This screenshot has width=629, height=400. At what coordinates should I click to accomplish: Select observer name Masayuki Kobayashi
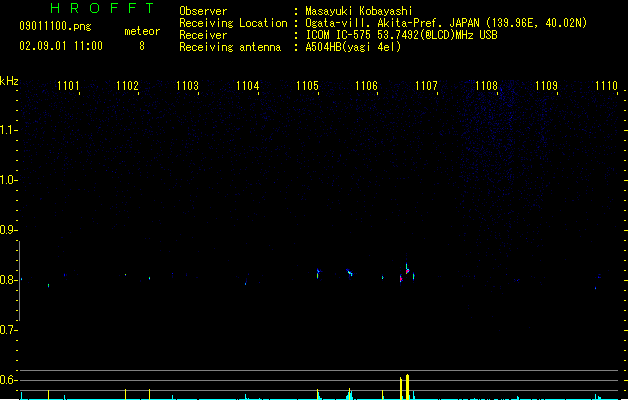359,11
